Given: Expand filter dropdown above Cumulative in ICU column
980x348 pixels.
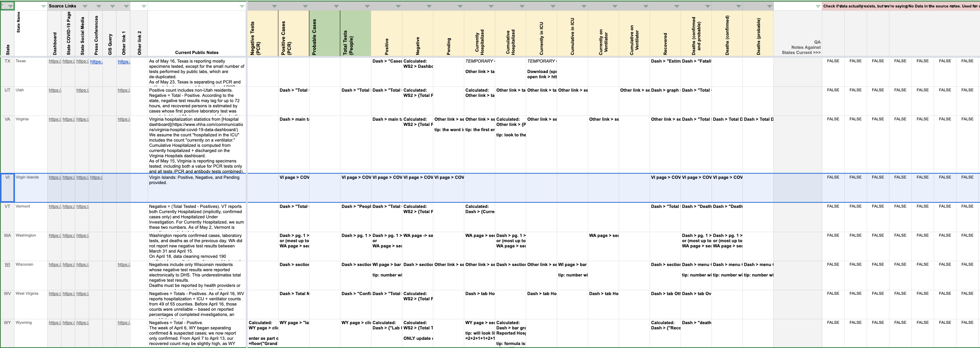Looking at the screenshot, I should pos(584,6).
